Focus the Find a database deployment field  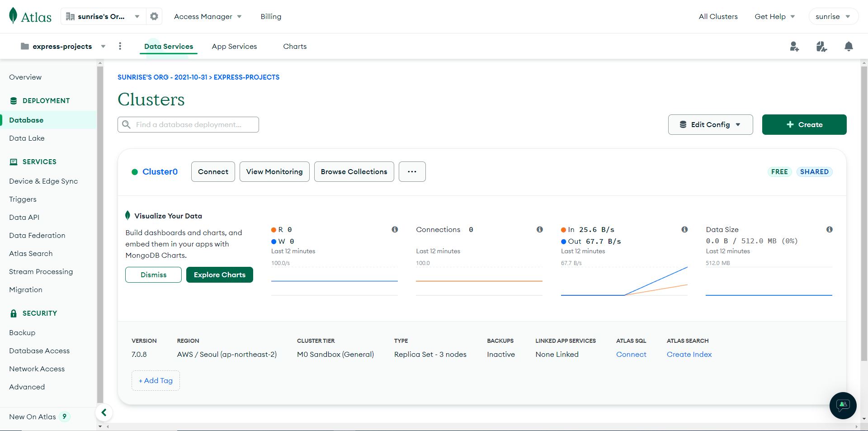(188, 124)
